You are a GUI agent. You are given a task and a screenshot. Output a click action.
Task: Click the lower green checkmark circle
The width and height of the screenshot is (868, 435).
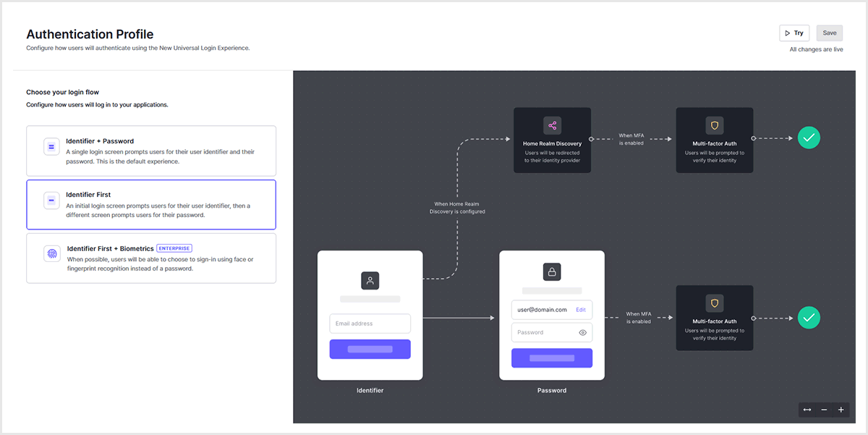pyautogui.click(x=809, y=317)
